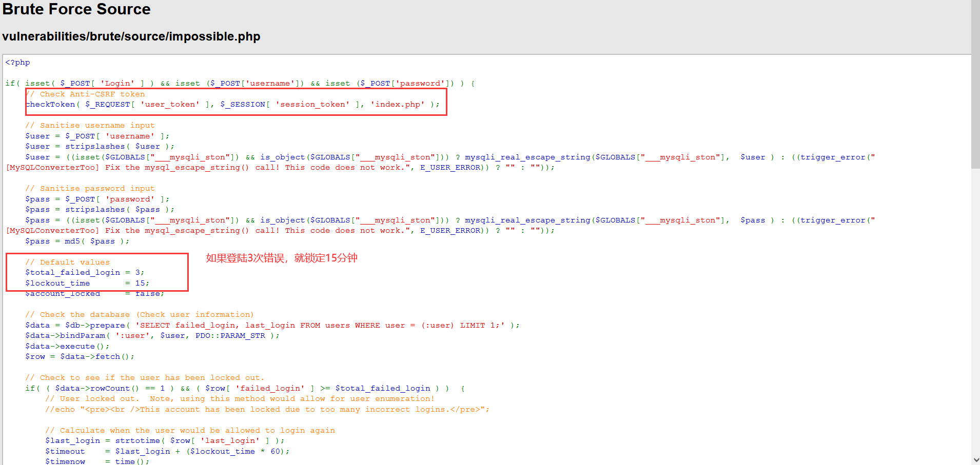Click the 'Brute Force Source' heading
Screen dimensions: 980x465
[76, 9]
